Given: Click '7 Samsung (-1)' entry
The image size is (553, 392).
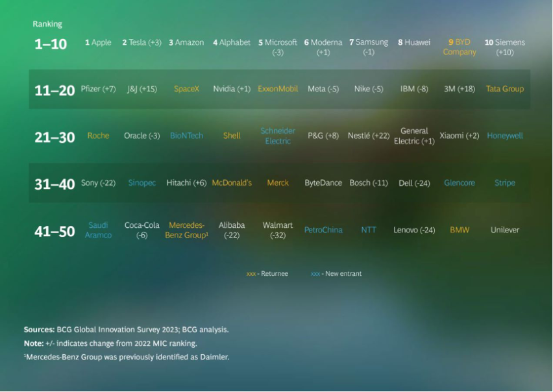Looking at the screenshot, I should pyautogui.click(x=369, y=47).
